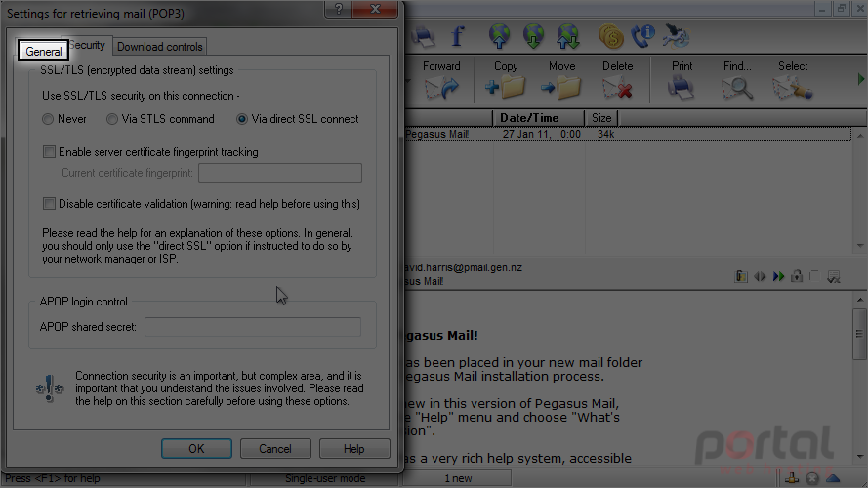The height and width of the screenshot is (488, 868).
Task: Click the printer icon in top toolbar
Action: [x=424, y=36]
